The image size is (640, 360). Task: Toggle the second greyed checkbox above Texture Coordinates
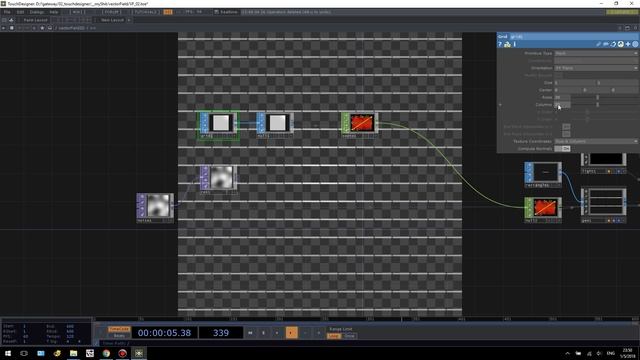[566, 134]
